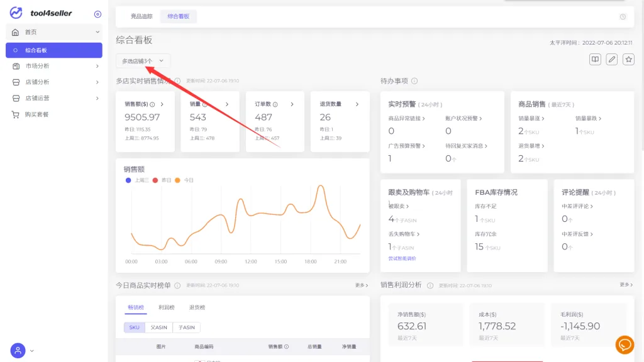Open the orange chat support bubble

[625, 345]
